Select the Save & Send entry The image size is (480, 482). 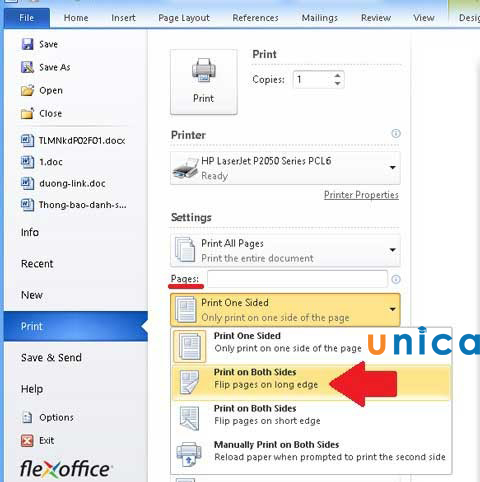[51, 358]
